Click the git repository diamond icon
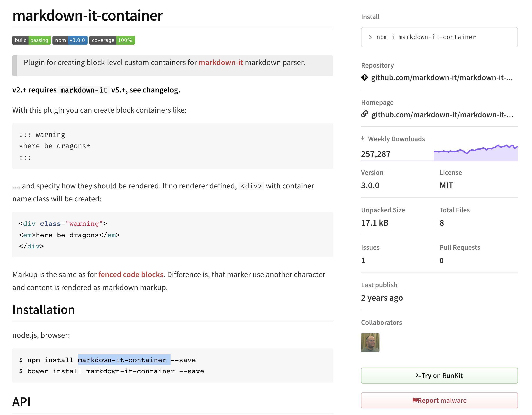The width and height of the screenshot is (532, 415). click(364, 78)
